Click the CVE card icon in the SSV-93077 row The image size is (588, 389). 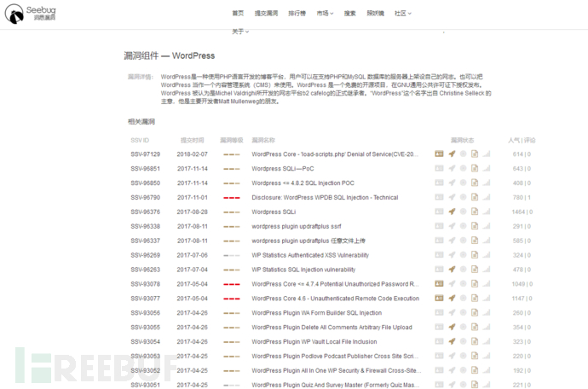pos(439,298)
